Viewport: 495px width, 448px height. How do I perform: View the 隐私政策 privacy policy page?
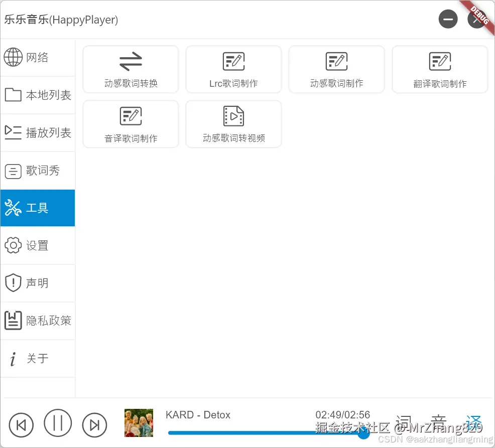(38, 321)
